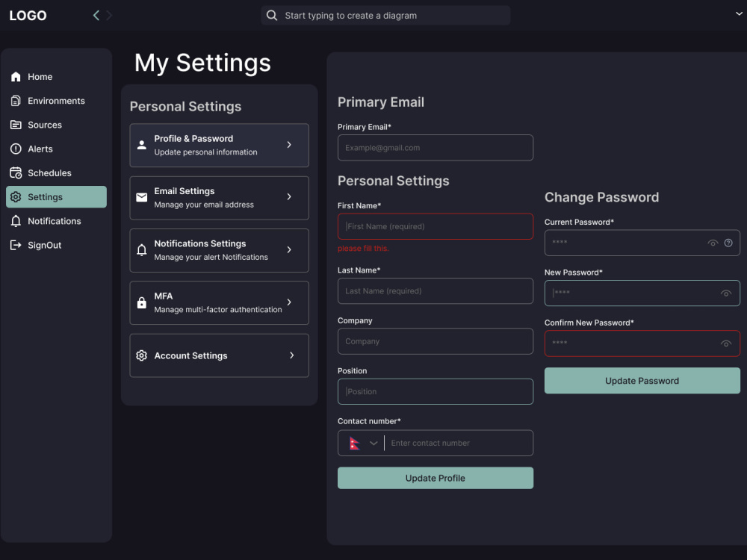Focus the Company field
This screenshot has height=560, width=747.
pyautogui.click(x=436, y=341)
